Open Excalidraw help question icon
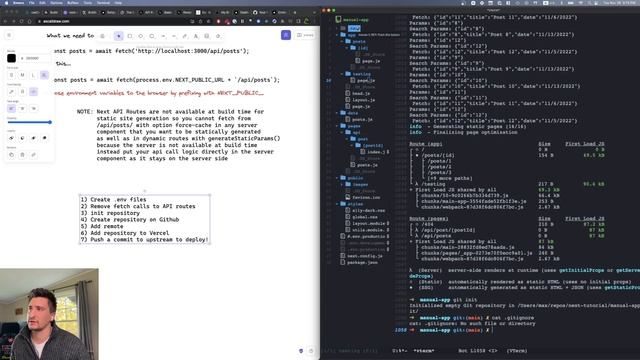This screenshot has height=360, width=640. (311, 351)
